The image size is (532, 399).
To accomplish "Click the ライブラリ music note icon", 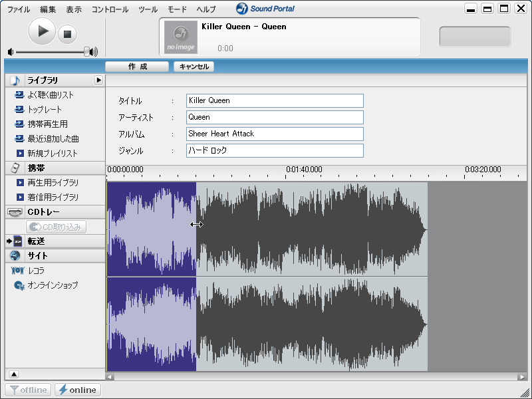I will (x=15, y=80).
